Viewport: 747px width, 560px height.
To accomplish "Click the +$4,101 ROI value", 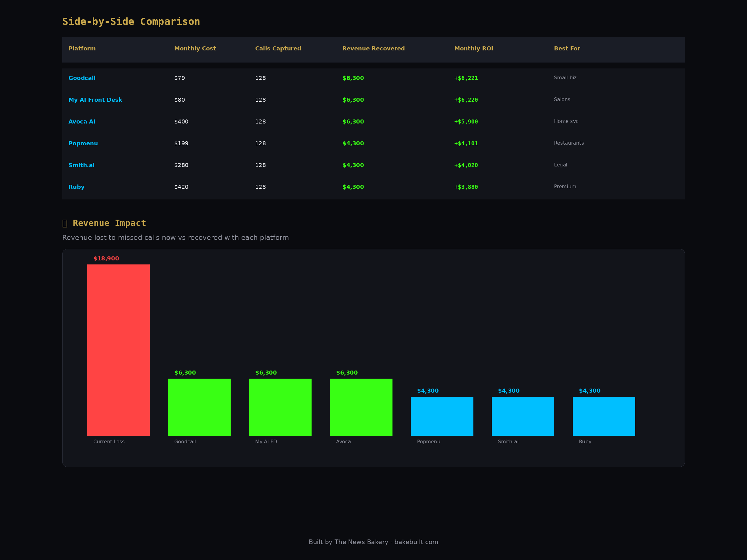I will (x=466, y=143).
